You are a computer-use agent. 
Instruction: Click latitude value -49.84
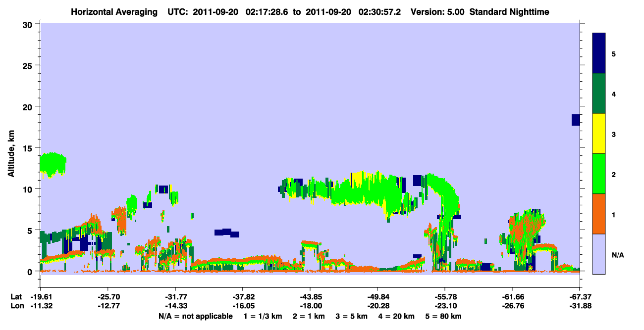377,297
